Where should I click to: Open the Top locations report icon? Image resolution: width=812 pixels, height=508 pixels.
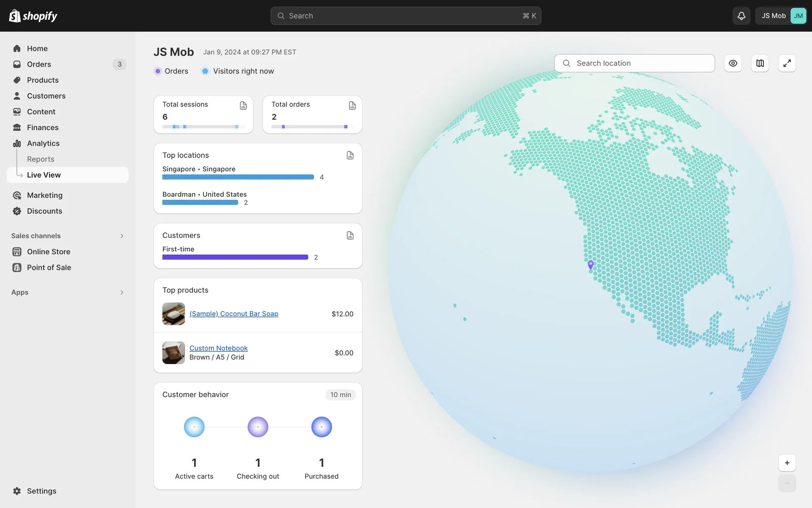coord(350,155)
